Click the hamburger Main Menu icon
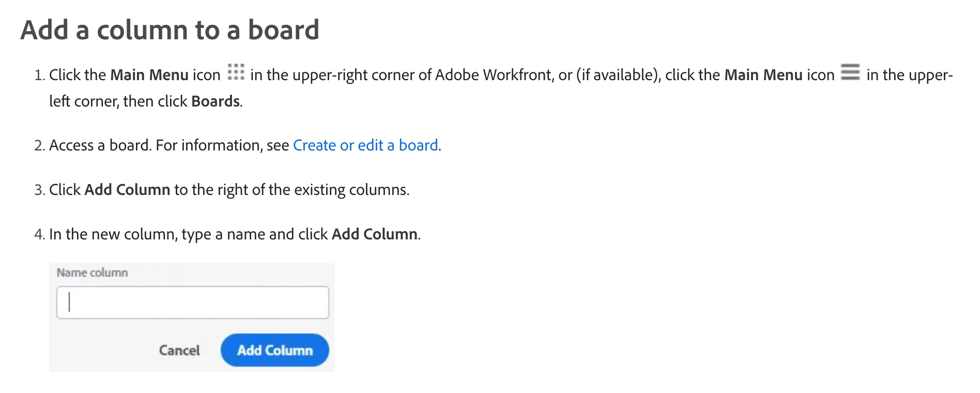This screenshot has width=980, height=393. (x=850, y=72)
